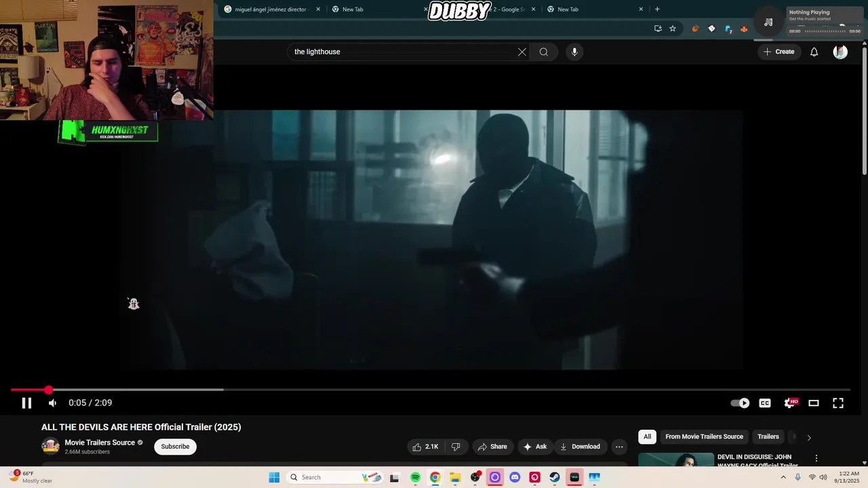Share the video
The width and height of the screenshot is (868, 488).
(x=492, y=447)
